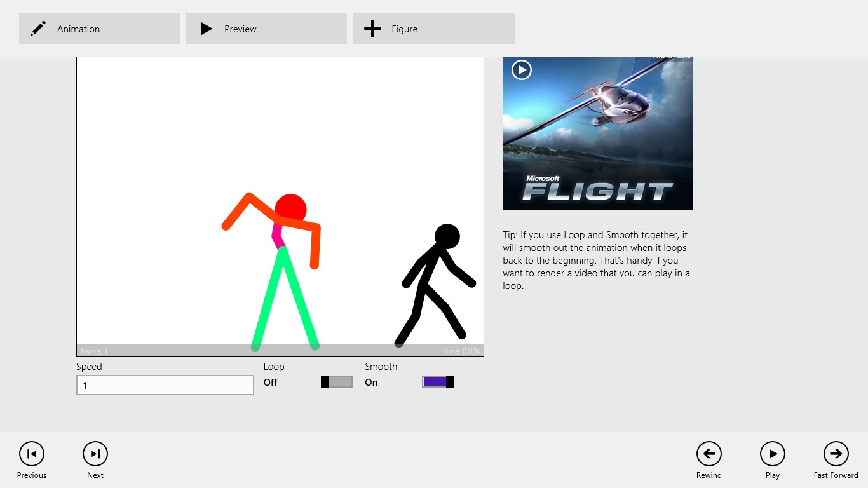The height and width of the screenshot is (488, 868).
Task: Click the frame counter label in canvas
Action: pyautogui.click(x=94, y=351)
